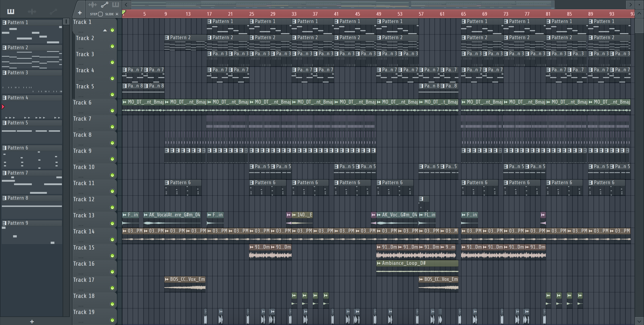Image resolution: width=644 pixels, height=325 pixels.
Task: Click the Pattern 7 menu icon in picker
Action: click(x=4, y=173)
